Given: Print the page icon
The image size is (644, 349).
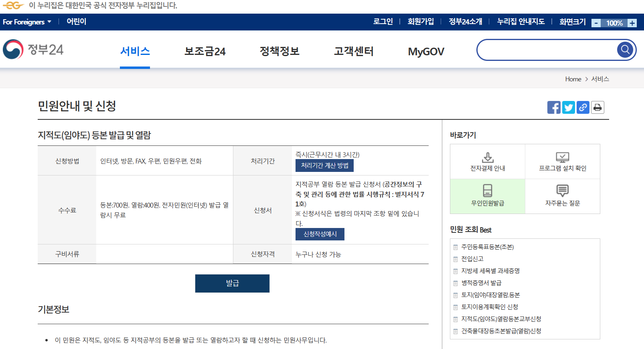Looking at the screenshot, I should 597,107.
